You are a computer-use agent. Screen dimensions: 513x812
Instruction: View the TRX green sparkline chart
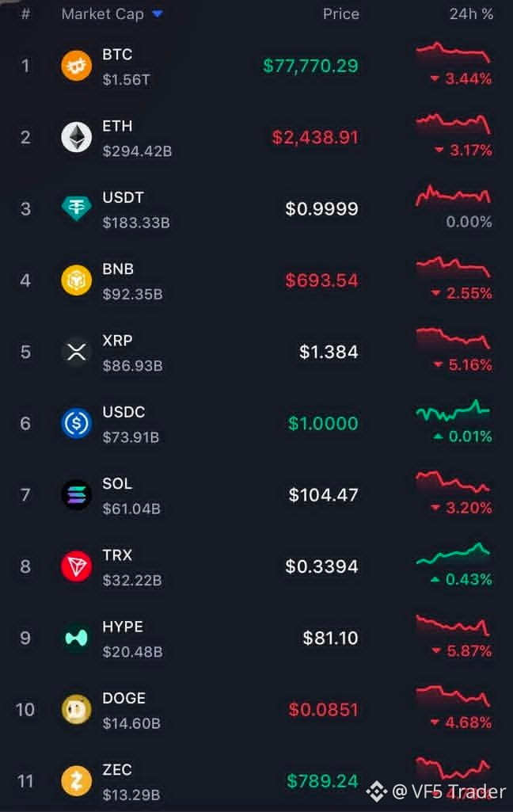(x=453, y=554)
